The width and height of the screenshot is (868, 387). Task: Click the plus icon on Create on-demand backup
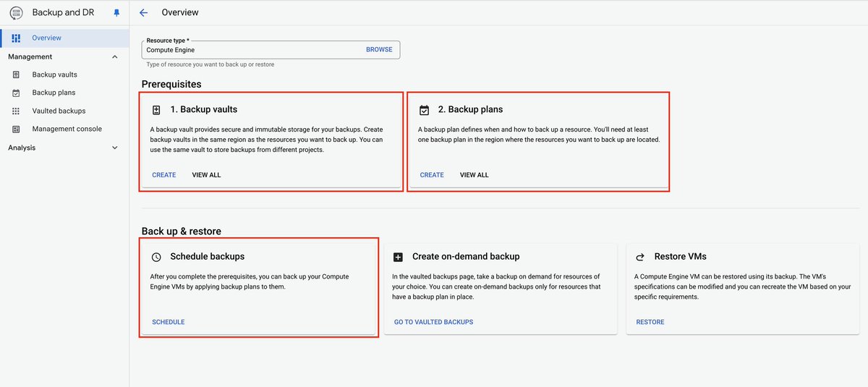(x=398, y=257)
